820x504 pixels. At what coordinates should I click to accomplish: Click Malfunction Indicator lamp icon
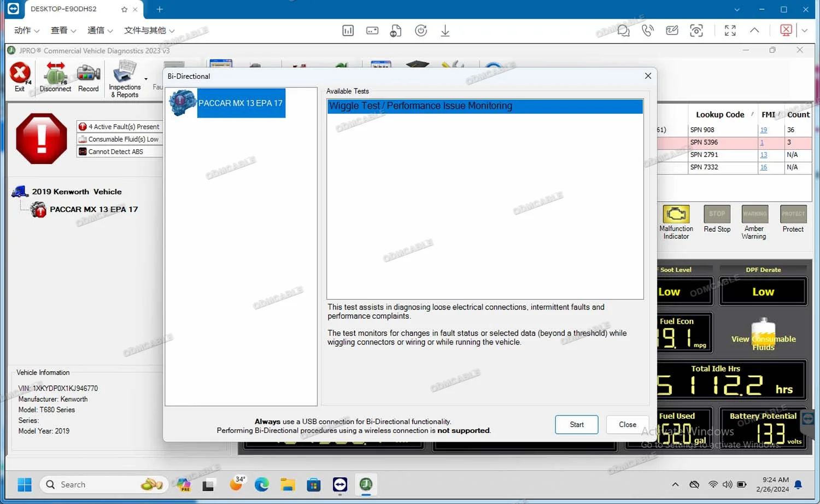pos(676,214)
